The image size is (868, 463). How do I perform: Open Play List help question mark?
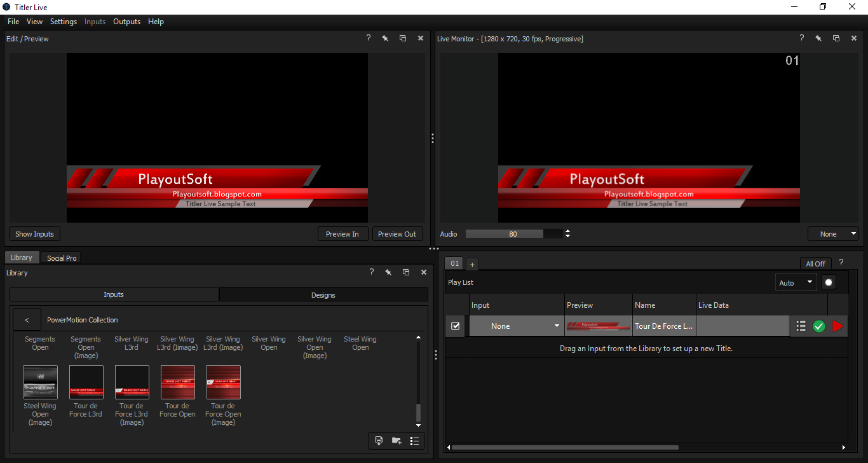[841, 262]
